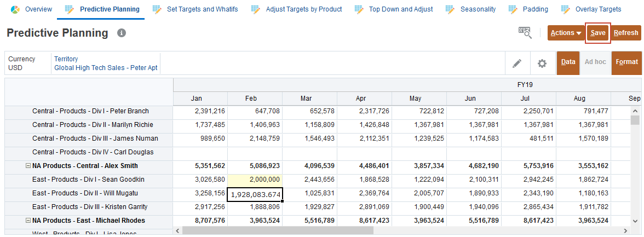Screen dimensions: 644x237
Task: Open the Adjust Targets by Product tab
Action: click(x=303, y=9)
